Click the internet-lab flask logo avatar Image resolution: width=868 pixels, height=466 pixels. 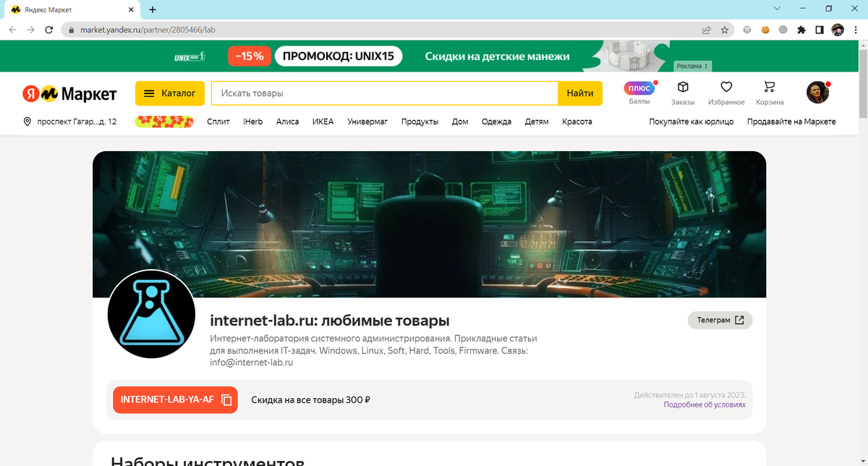[x=151, y=314]
